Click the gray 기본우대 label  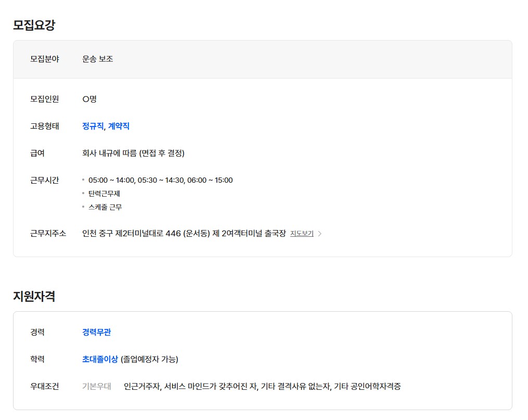coord(97,386)
